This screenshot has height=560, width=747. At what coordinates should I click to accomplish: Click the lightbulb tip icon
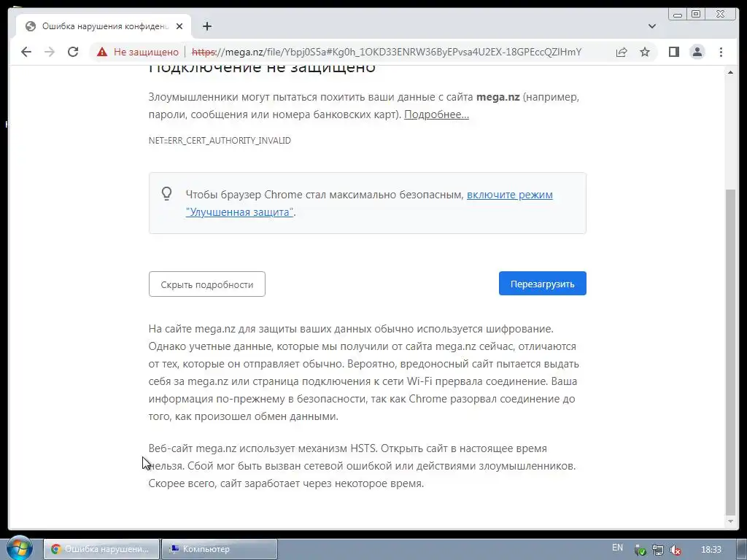click(x=166, y=194)
